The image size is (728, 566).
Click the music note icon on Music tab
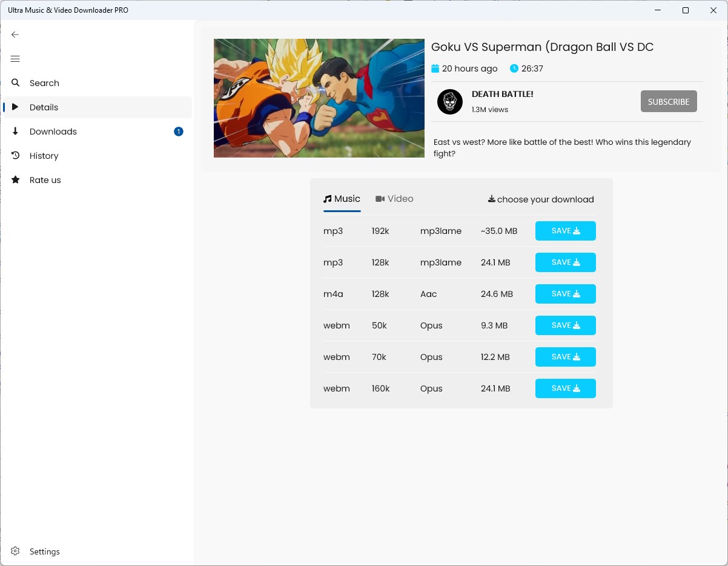click(328, 199)
